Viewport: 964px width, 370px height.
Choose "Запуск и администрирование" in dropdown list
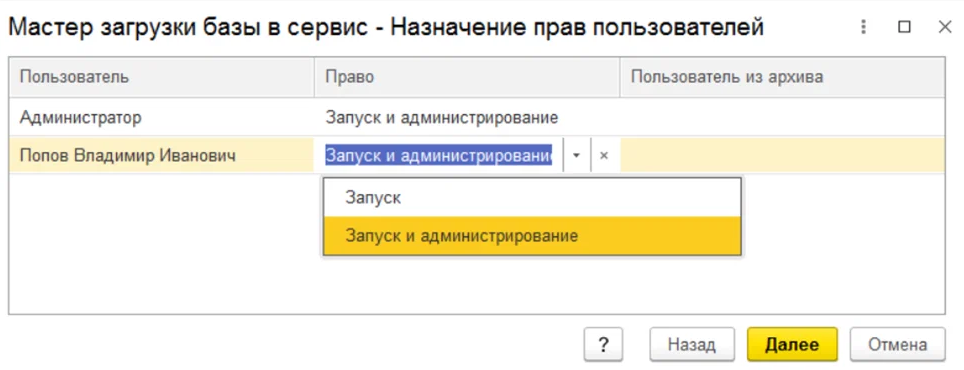(532, 235)
